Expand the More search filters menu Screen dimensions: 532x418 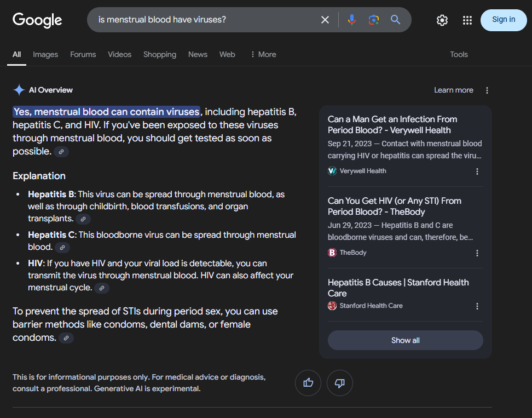(263, 54)
